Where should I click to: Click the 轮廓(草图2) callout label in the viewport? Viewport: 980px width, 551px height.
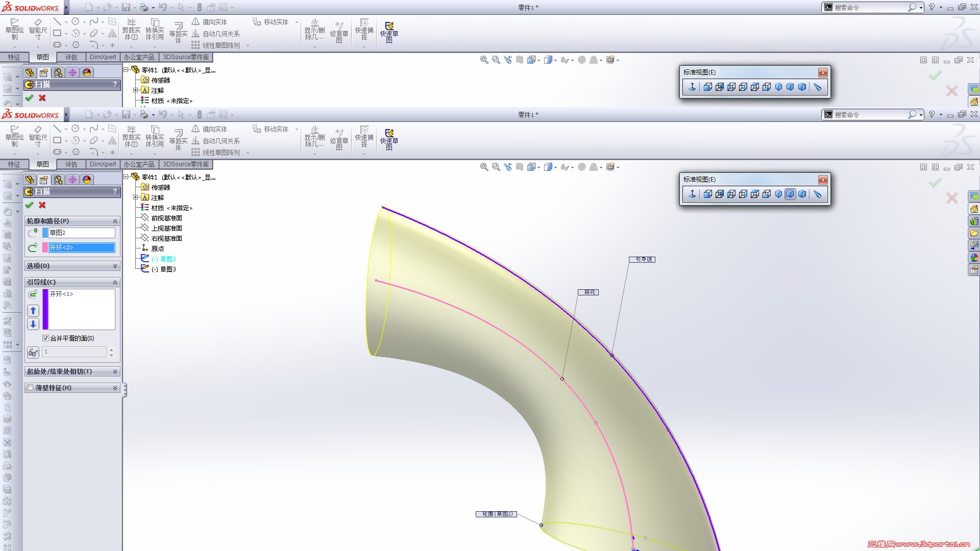coord(496,514)
